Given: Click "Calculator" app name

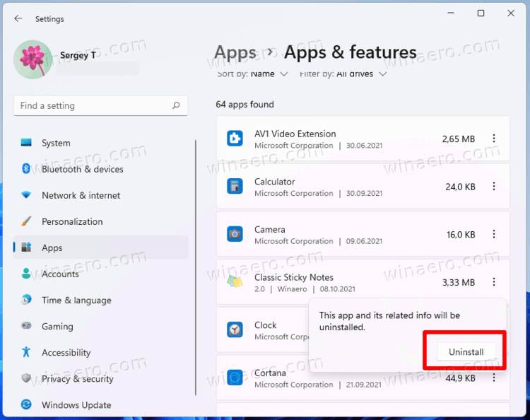Looking at the screenshot, I should point(274,182).
